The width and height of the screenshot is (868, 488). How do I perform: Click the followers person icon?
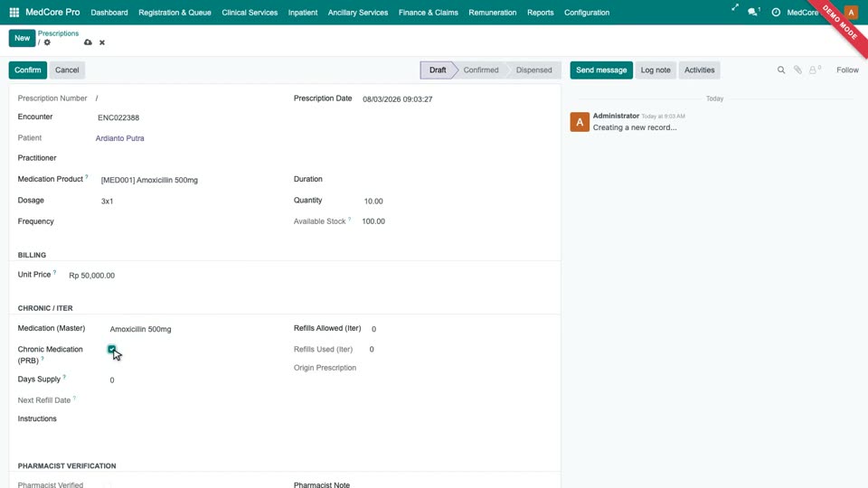[815, 70]
